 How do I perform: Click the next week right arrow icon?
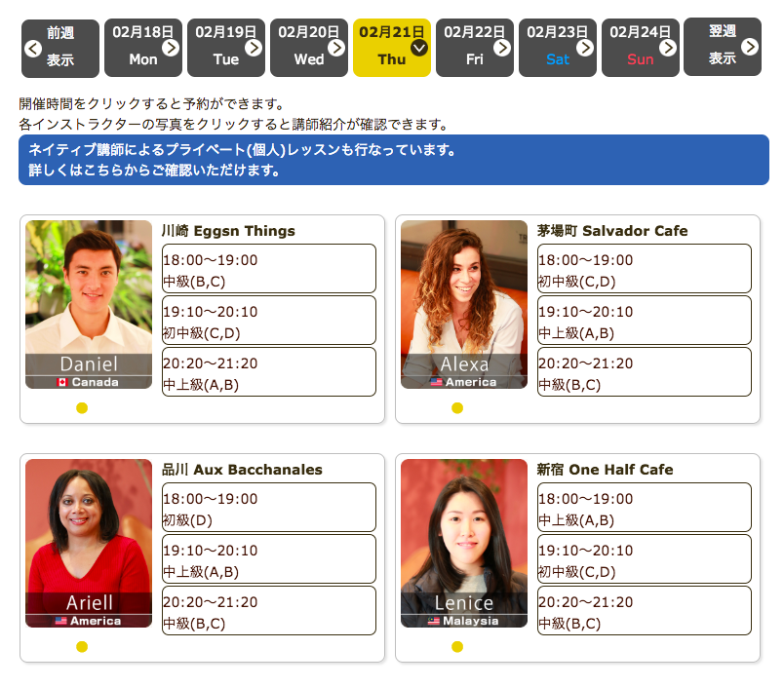point(750,47)
